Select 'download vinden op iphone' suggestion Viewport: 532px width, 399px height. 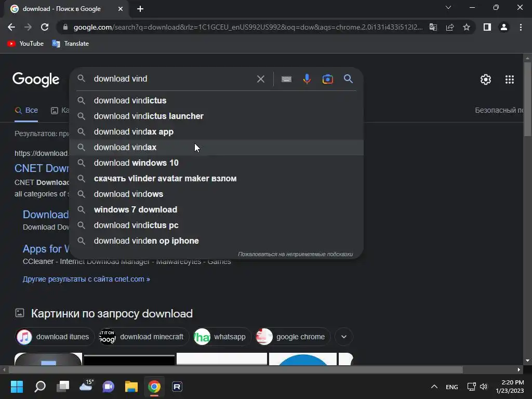[x=216, y=241]
